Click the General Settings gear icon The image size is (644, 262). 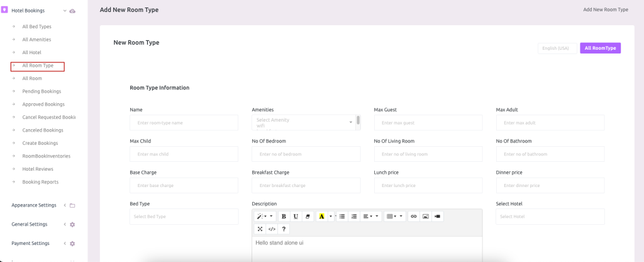pos(72,225)
